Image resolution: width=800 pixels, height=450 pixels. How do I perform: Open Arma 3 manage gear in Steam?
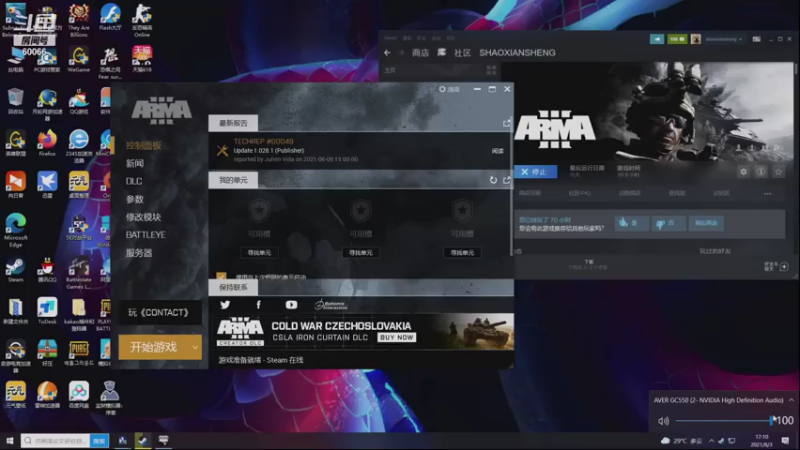coord(743,172)
